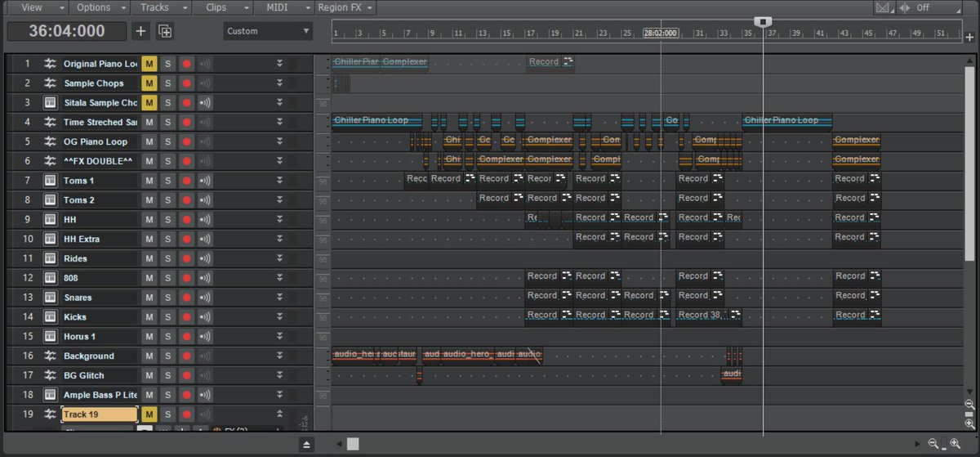Arm the HH track for recording

[x=186, y=219]
